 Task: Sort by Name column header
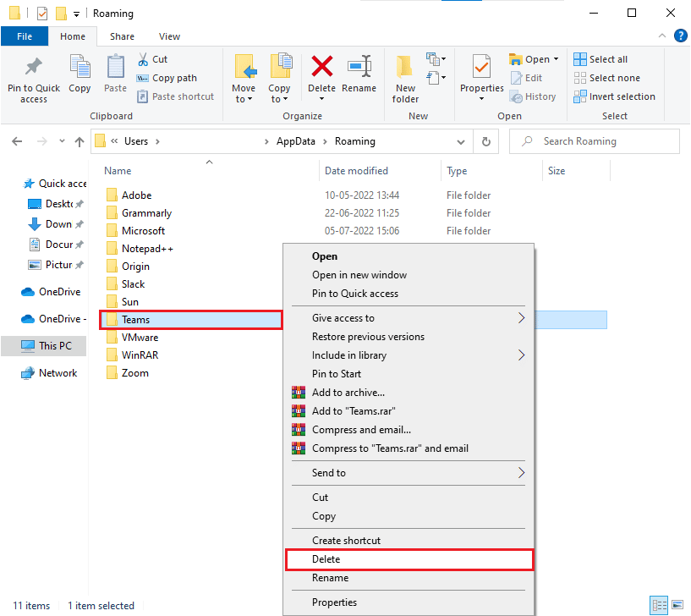(x=118, y=171)
